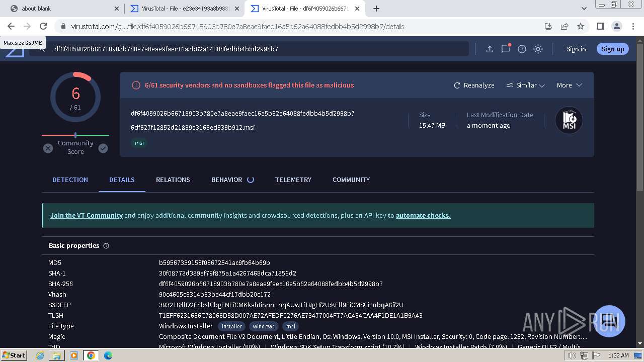Screen dimensions: 644x362
Task: Share this page icon in address bar
Action: coord(565,26)
